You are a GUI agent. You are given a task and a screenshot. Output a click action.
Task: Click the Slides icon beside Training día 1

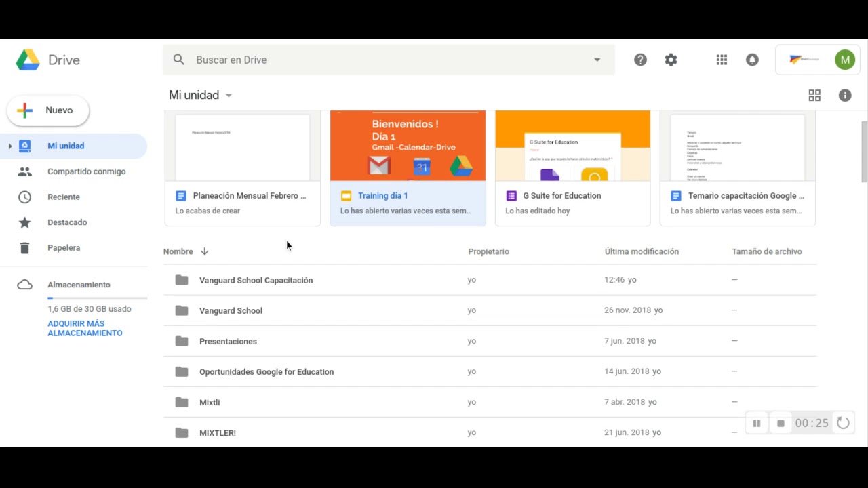pyautogui.click(x=346, y=196)
